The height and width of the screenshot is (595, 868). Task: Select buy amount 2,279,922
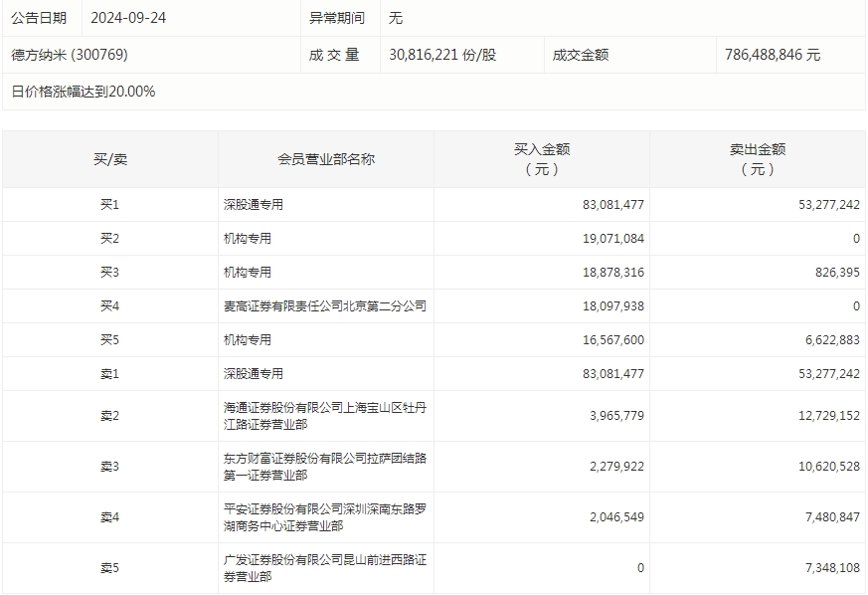616,467
